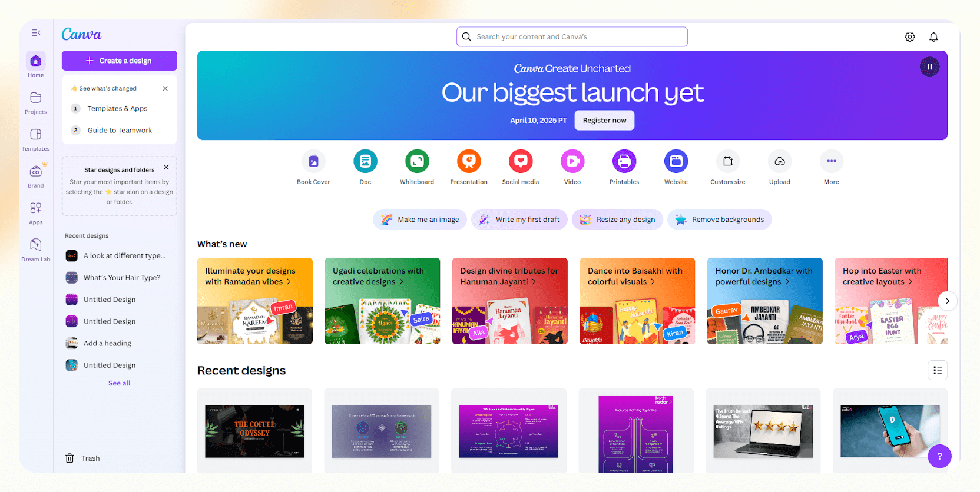Open the Home sidebar item
980x492 pixels.
coord(35,65)
